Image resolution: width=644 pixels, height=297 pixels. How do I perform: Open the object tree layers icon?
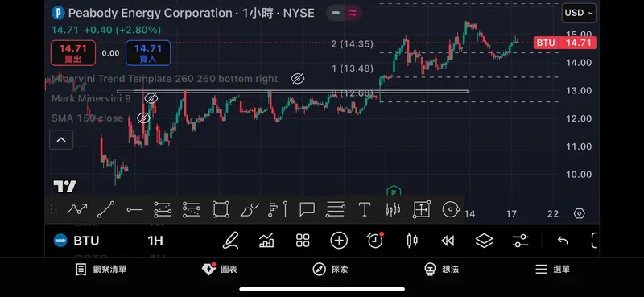tap(485, 241)
